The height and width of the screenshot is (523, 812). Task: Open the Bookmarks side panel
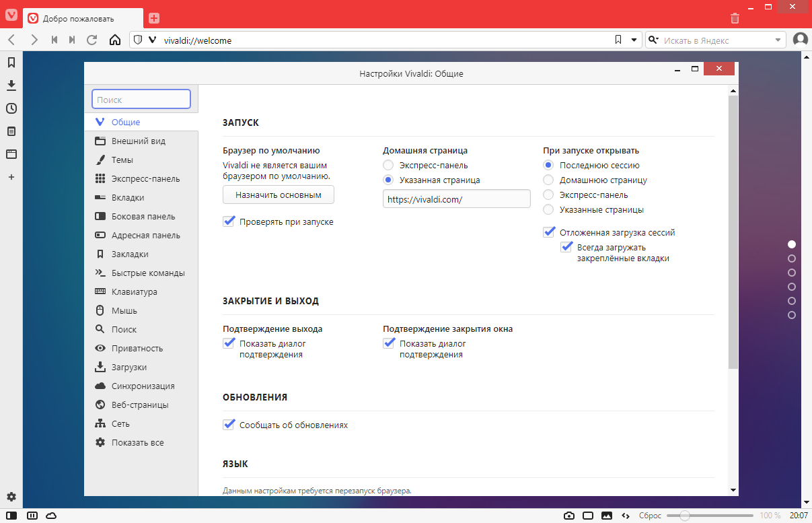11,63
